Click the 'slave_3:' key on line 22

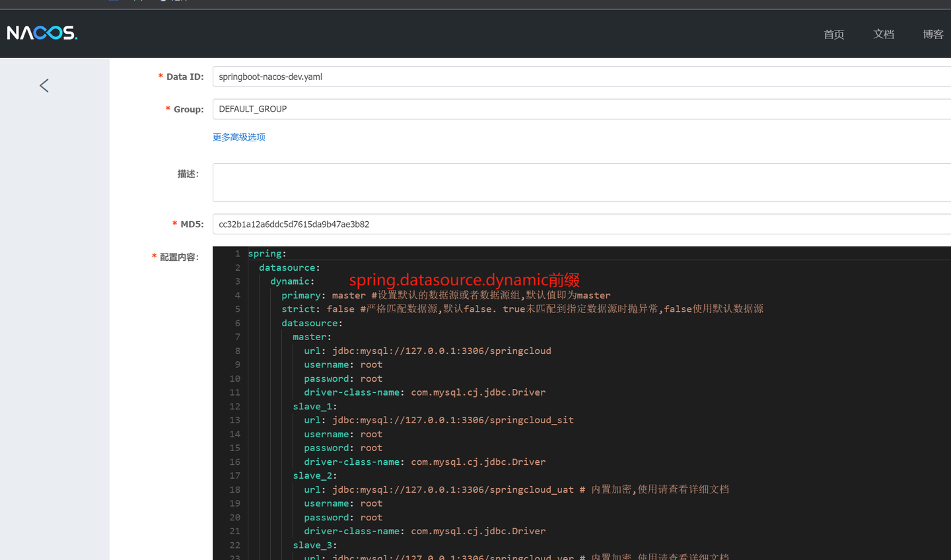(x=314, y=545)
